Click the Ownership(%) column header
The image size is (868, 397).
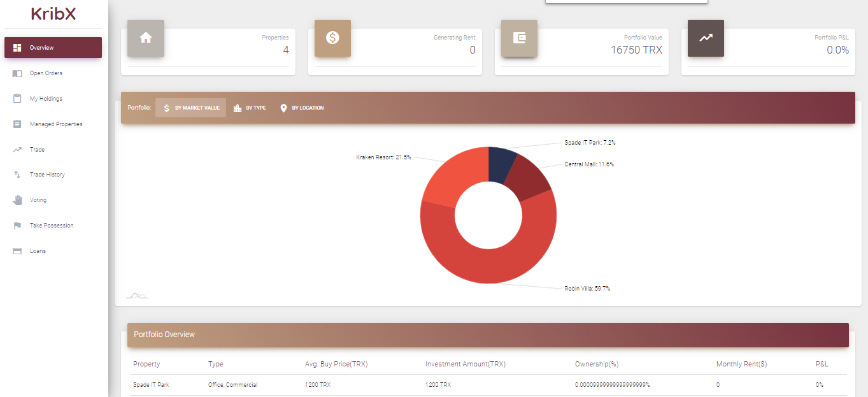(597, 364)
